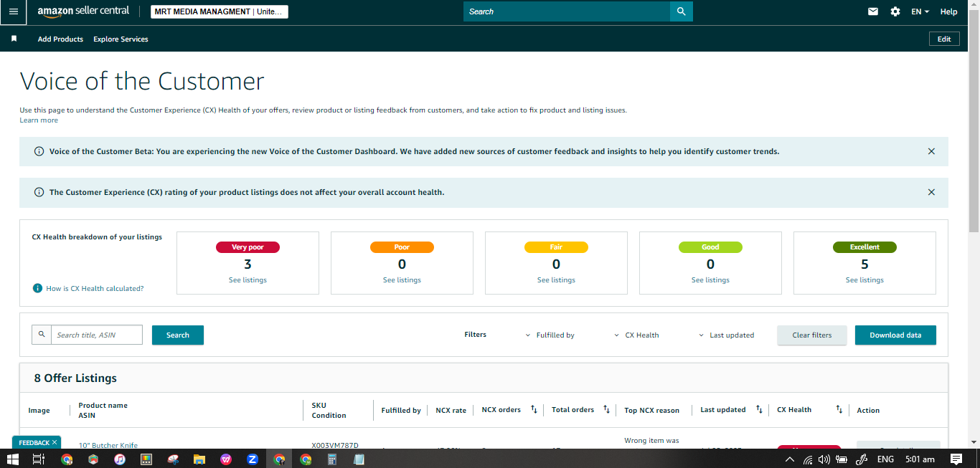The image size is (980, 468).
Task: Expand the Last updated filter dropdown
Action: 727,335
